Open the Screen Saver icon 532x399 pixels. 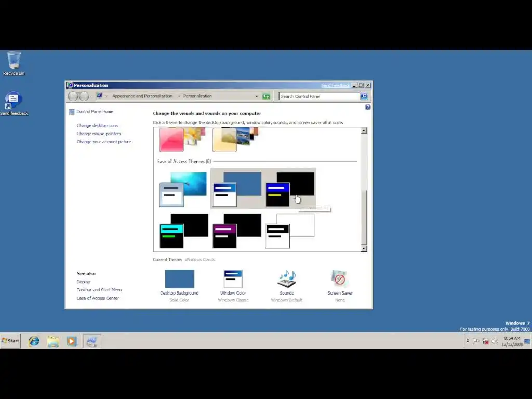pos(340,279)
